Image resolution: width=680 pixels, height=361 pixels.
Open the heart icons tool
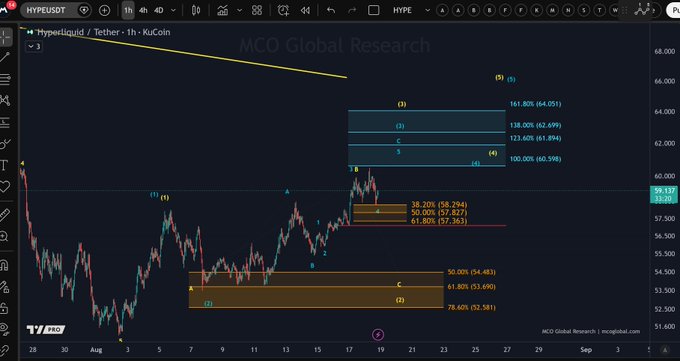[x=5, y=187]
